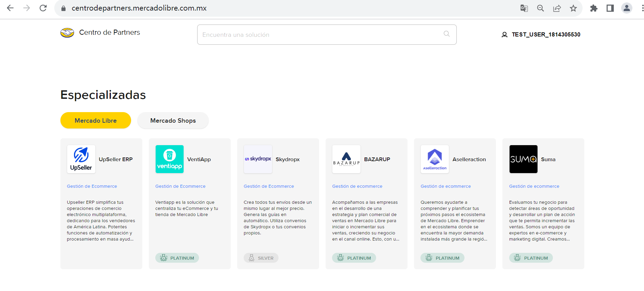Click Suma's 'Gestión de ecommerce' category

tap(534, 186)
